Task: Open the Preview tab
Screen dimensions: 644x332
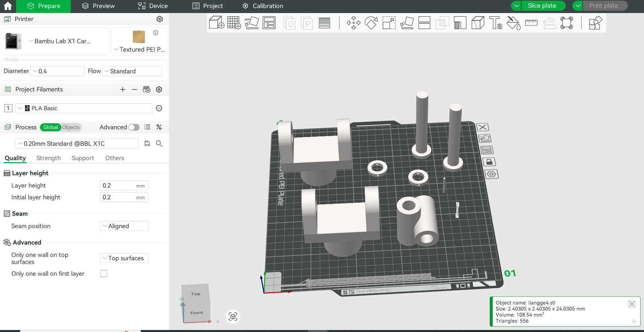Action: (98, 6)
